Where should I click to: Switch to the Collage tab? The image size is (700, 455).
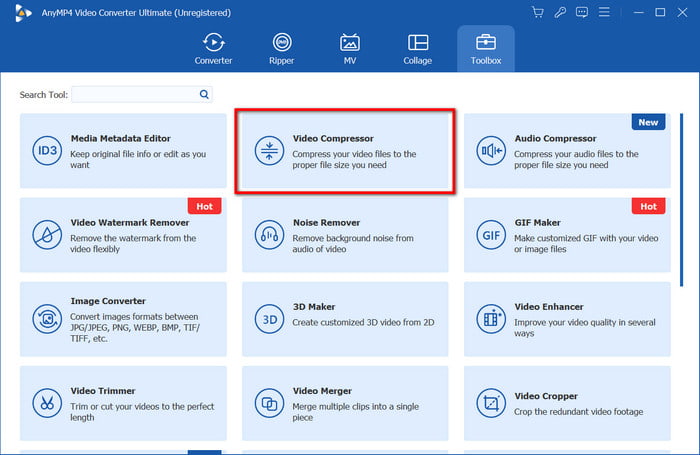pyautogui.click(x=418, y=49)
